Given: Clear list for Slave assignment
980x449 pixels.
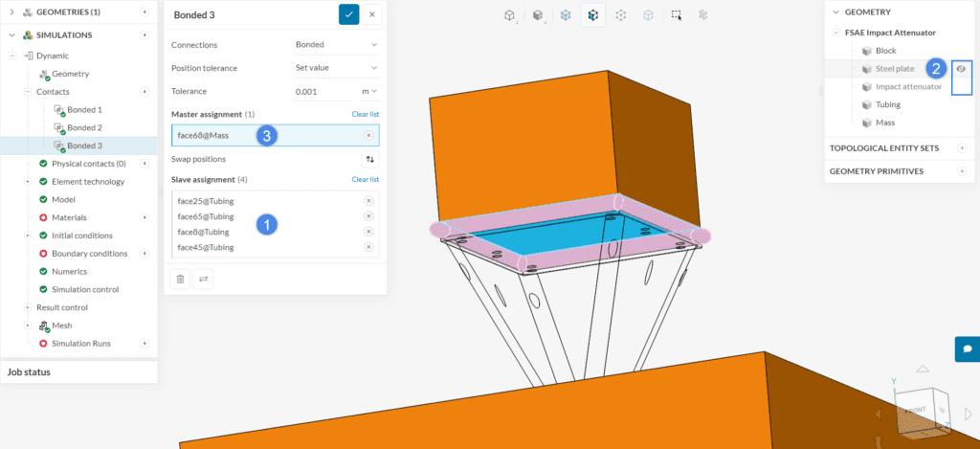Looking at the screenshot, I should (x=365, y=179).
